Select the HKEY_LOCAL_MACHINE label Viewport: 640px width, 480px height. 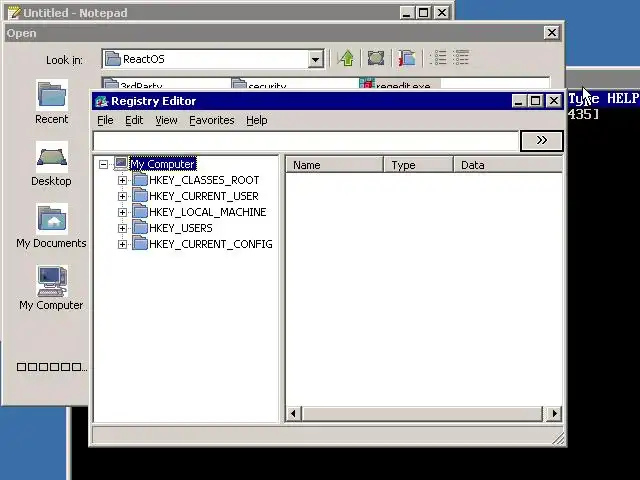[207, 212]
